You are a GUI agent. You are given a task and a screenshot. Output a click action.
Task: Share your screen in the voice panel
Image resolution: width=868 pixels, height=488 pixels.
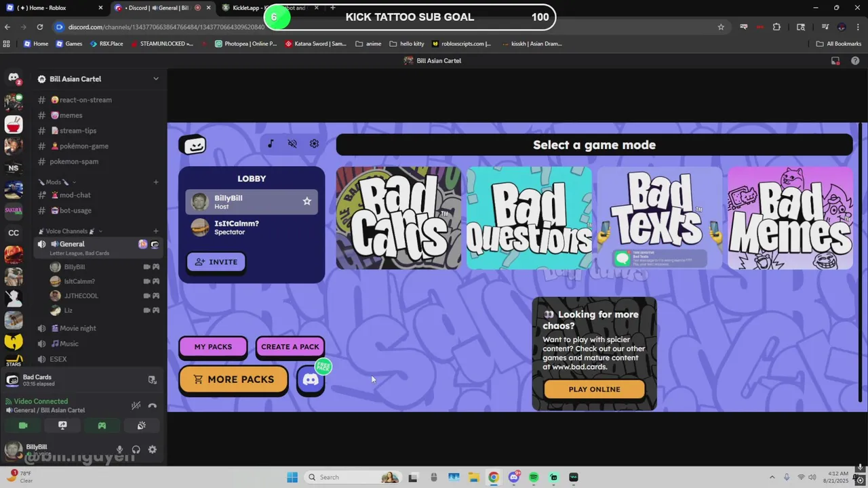pos(62,426)
